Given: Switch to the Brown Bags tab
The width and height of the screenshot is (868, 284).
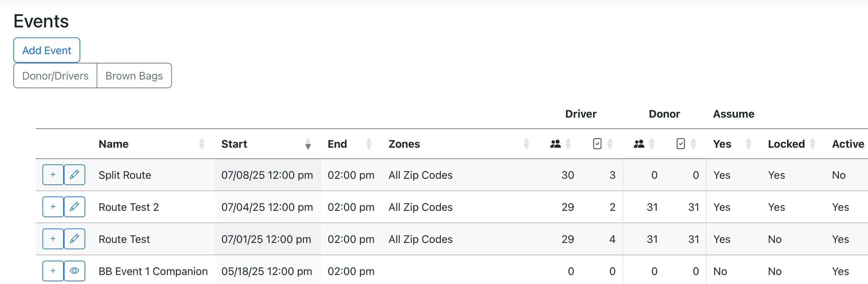Looking at the screenshot, I should point(134,76).
